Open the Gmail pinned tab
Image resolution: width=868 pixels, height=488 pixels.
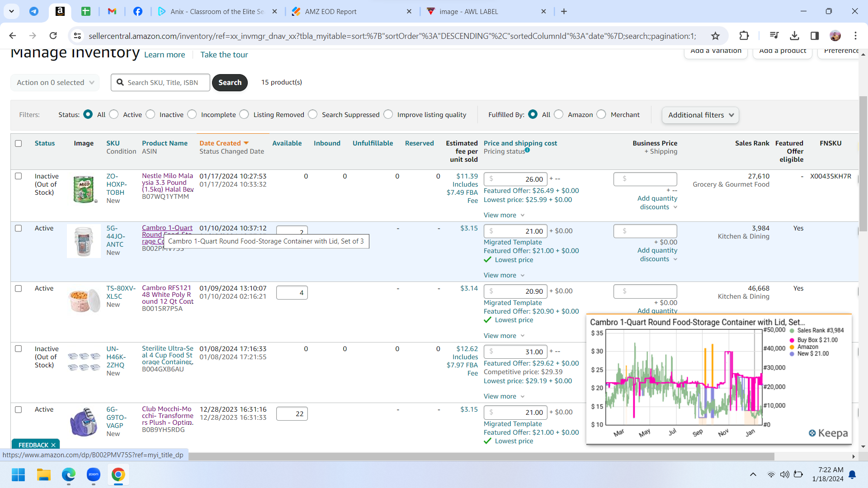click(x=112, y=11)
